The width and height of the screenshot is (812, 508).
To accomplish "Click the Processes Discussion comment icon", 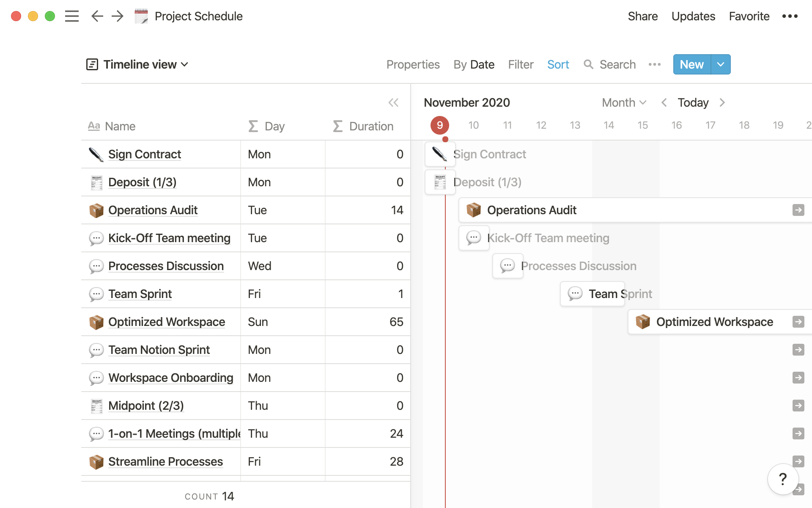I will point(95,266).
